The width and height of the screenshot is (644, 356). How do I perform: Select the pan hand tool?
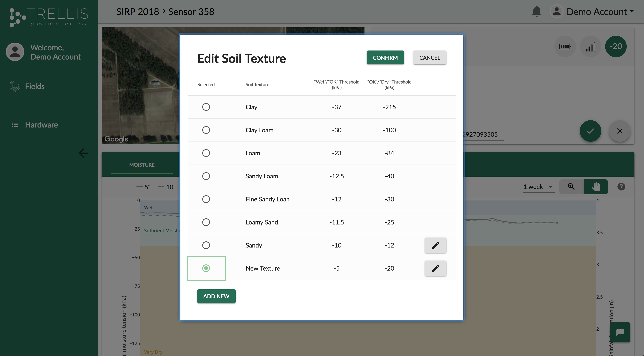(596, 186)
